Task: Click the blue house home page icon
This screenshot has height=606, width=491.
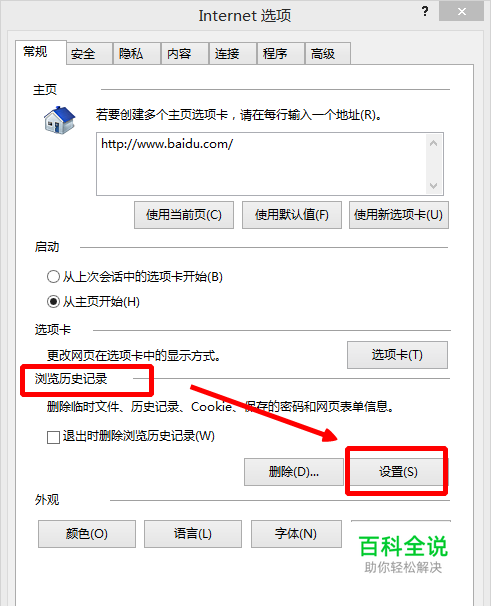Action: [x=59, y=120]
